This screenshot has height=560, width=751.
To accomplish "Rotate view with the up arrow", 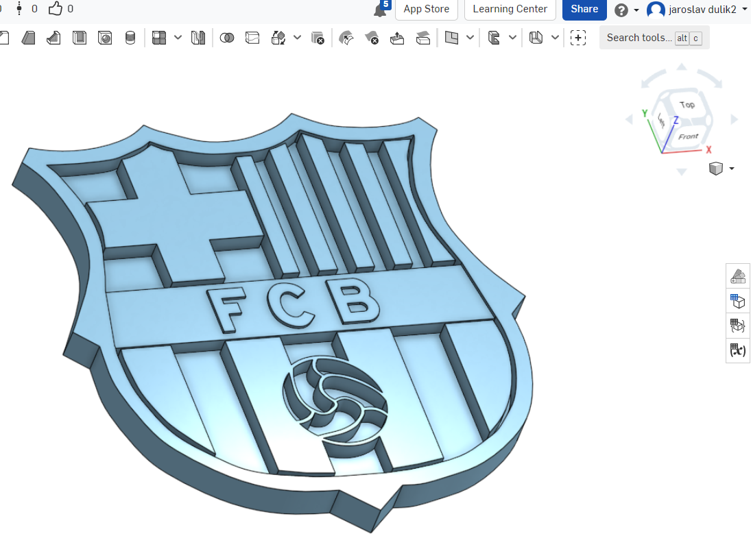I will tap(682, 66).
